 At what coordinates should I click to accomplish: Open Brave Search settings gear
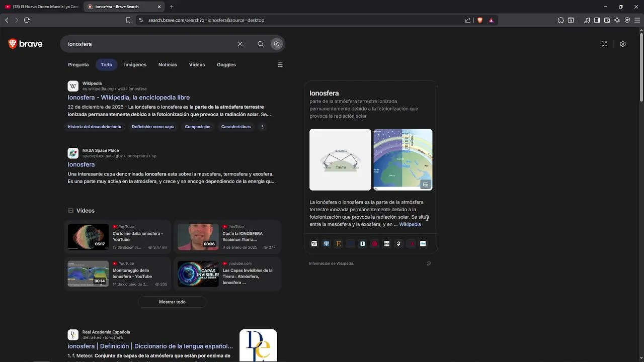(623, 44)
